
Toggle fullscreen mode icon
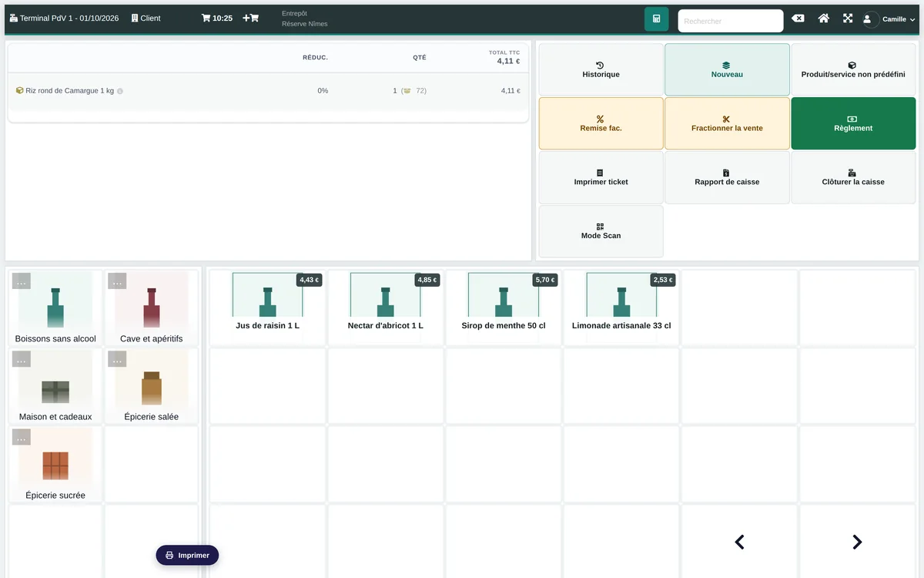tap(848, 18)
